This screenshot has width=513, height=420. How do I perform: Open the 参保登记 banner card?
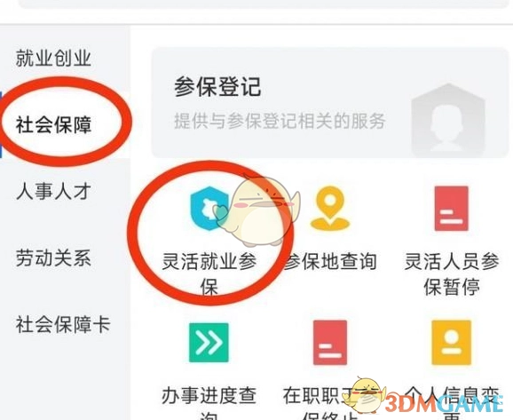click(x=330, y=103)
